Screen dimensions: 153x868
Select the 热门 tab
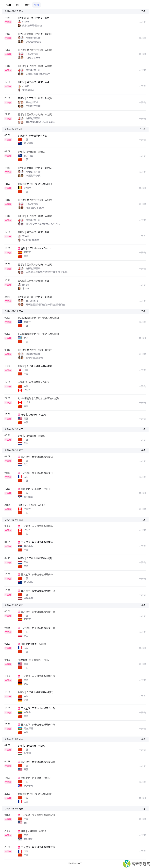18,5
